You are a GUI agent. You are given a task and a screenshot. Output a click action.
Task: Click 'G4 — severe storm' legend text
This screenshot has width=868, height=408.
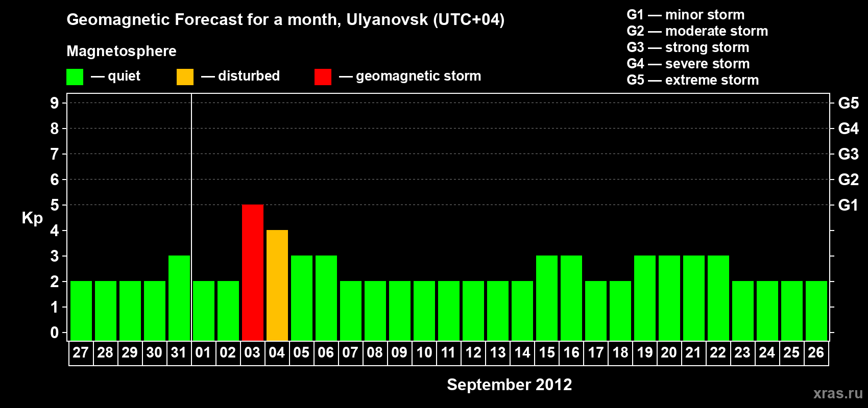[x=688, y=64]
